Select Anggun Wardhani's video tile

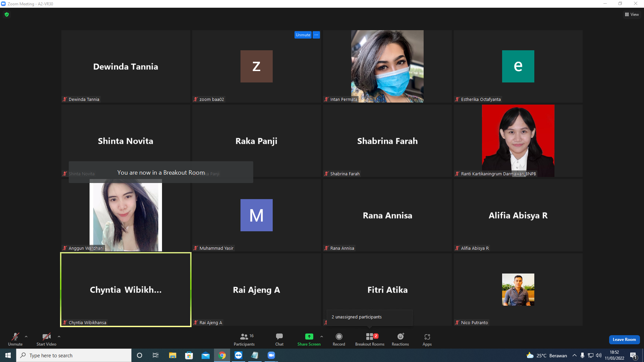tap(126, 215)
